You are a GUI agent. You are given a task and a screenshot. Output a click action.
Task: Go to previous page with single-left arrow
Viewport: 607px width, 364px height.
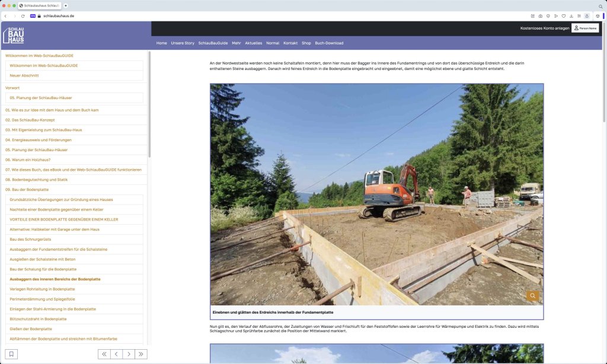pos(117,354)
